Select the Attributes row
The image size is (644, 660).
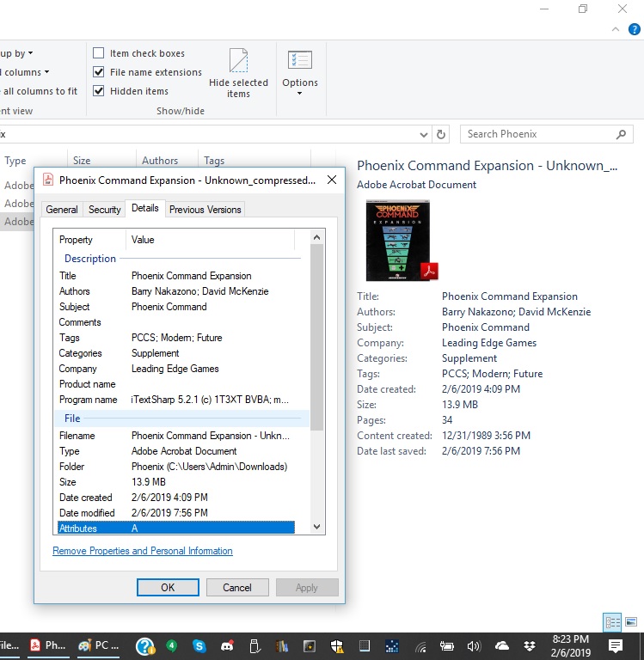pyautogui.click(x=176, y=528)
